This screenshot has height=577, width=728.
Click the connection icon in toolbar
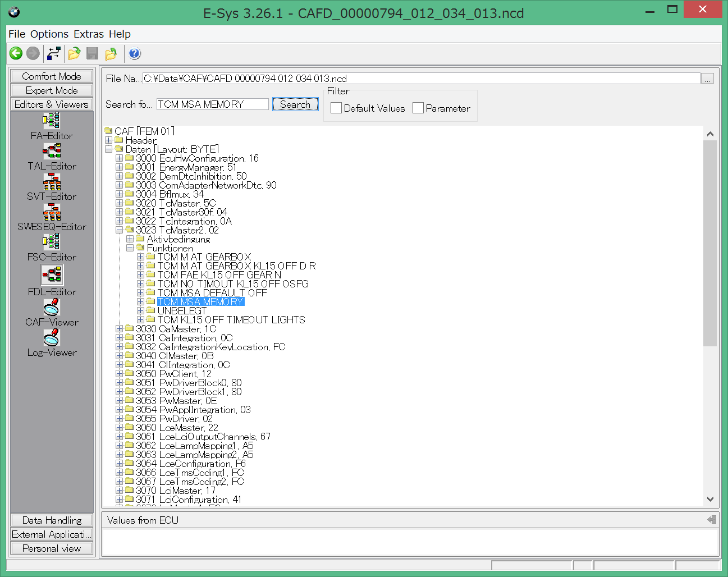click(x=54, y=53)
